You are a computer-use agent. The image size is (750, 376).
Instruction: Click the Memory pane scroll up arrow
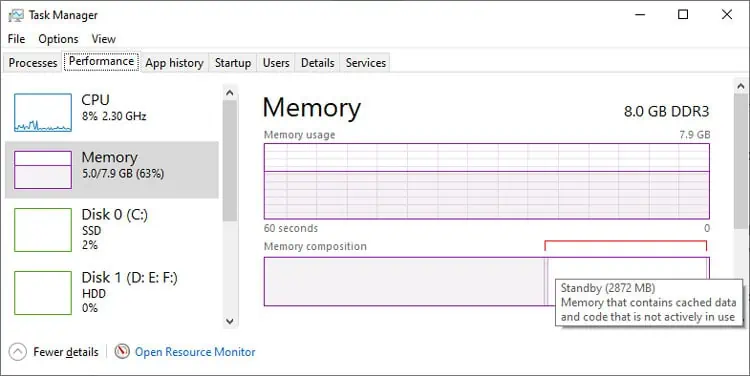pos(741,87)
